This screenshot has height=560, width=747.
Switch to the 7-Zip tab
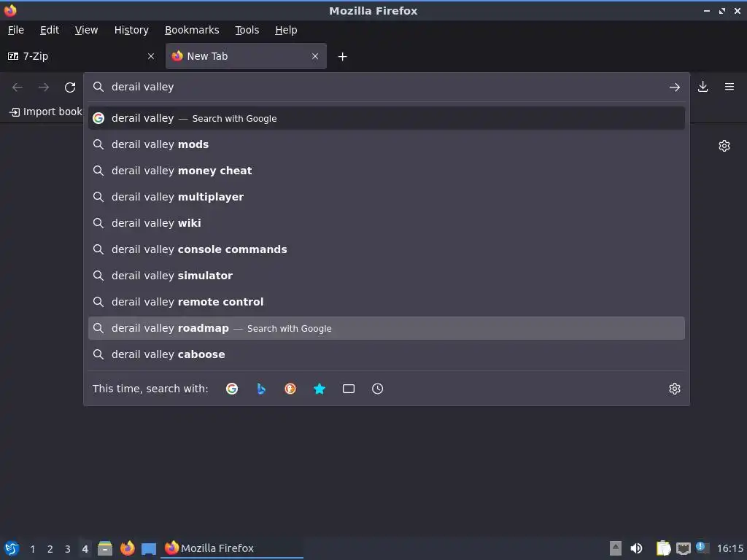[81, 56]
